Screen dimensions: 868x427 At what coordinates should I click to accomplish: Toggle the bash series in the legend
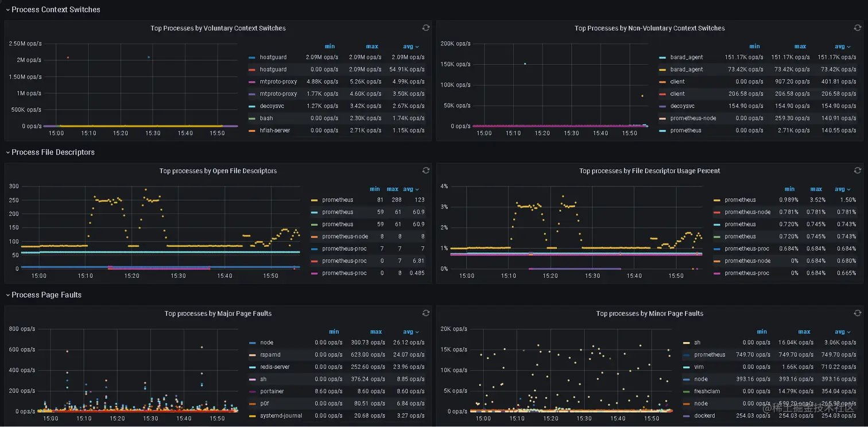(x=266, y=118)
